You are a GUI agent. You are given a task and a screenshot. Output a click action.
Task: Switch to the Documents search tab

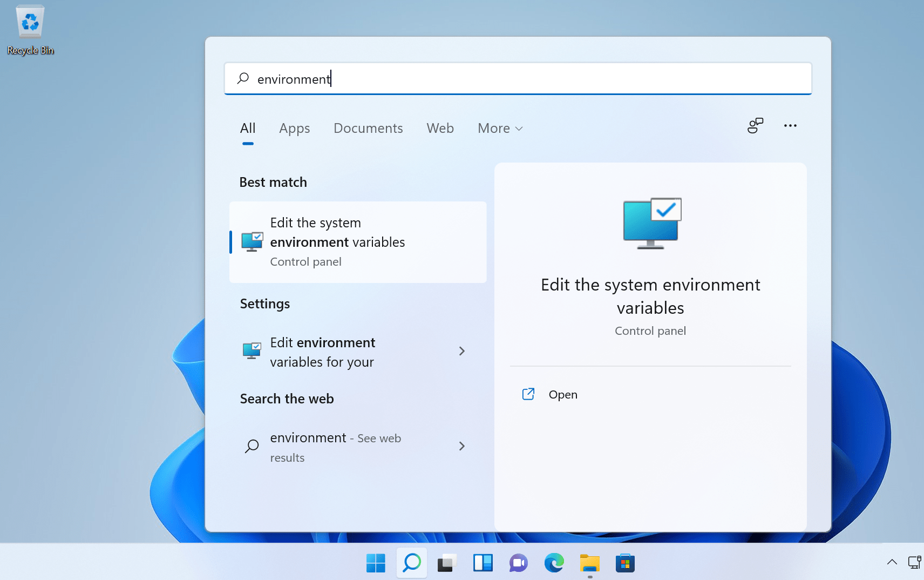368,128
